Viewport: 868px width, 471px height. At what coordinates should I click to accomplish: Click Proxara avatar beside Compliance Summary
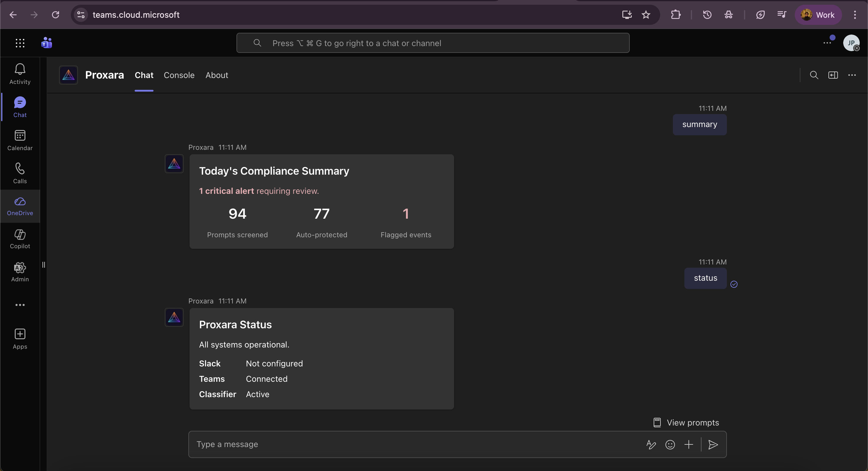[174, 163]
